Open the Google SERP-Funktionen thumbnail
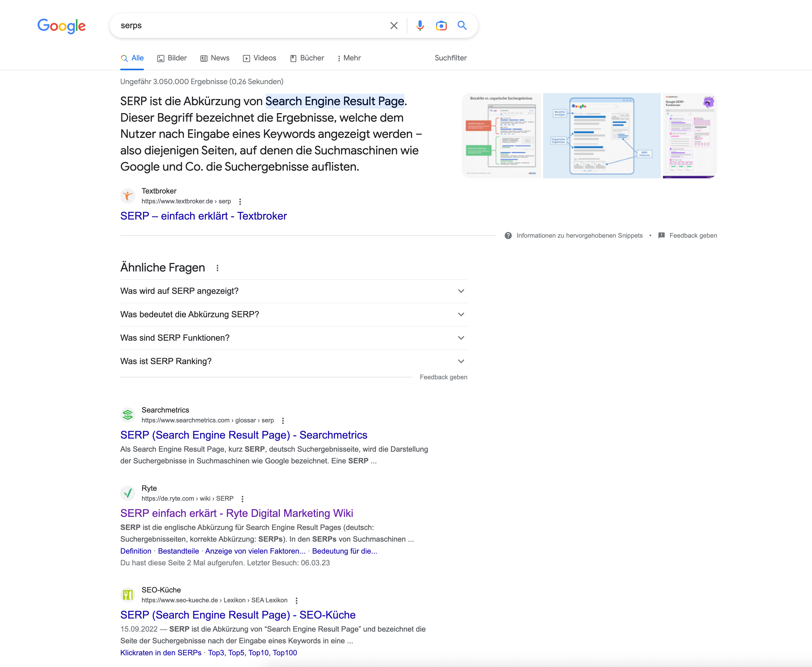The height and width of the screenshot is (667, 812). (x=690, y=136)
